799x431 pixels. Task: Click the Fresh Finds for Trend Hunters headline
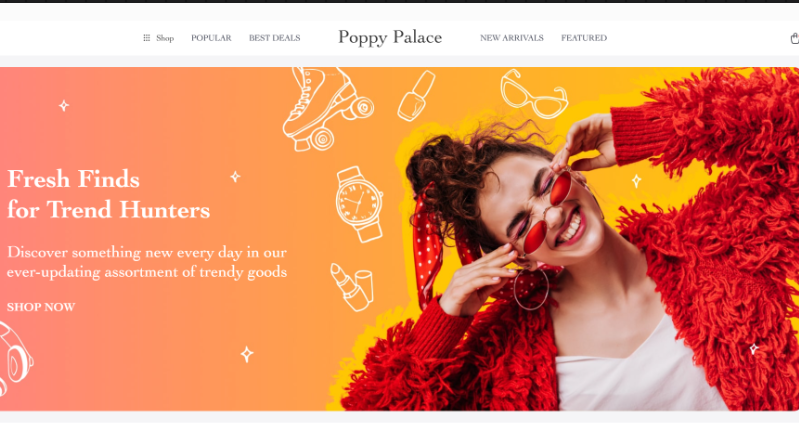click(x=109, y=194)
